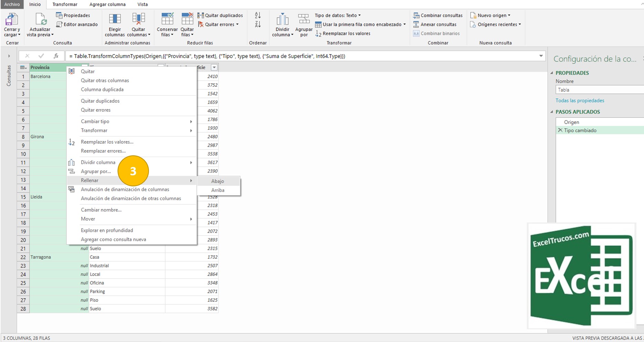Open Conservar filas options
The image size is (644, 342).
tap(167, 24)
